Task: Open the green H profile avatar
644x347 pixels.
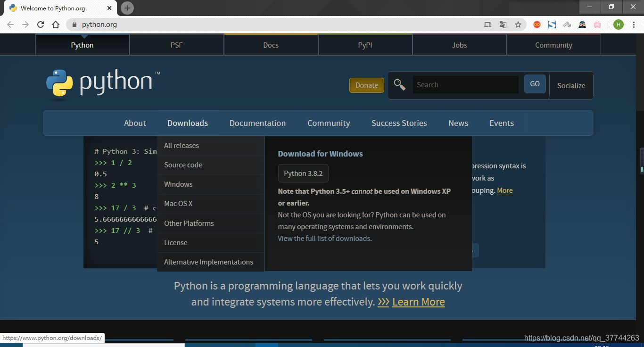Action: point(618,25)
